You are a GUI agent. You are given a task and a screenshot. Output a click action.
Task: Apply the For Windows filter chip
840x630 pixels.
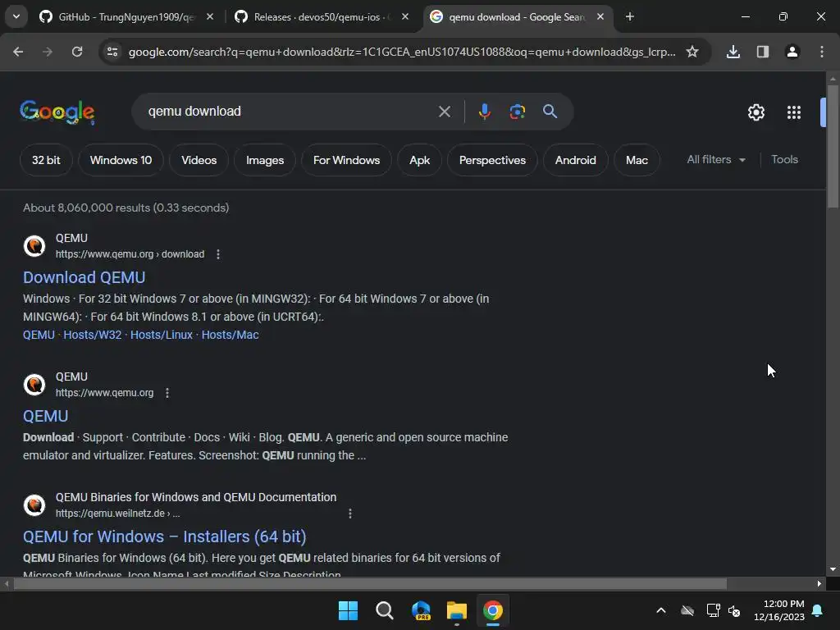347,160
